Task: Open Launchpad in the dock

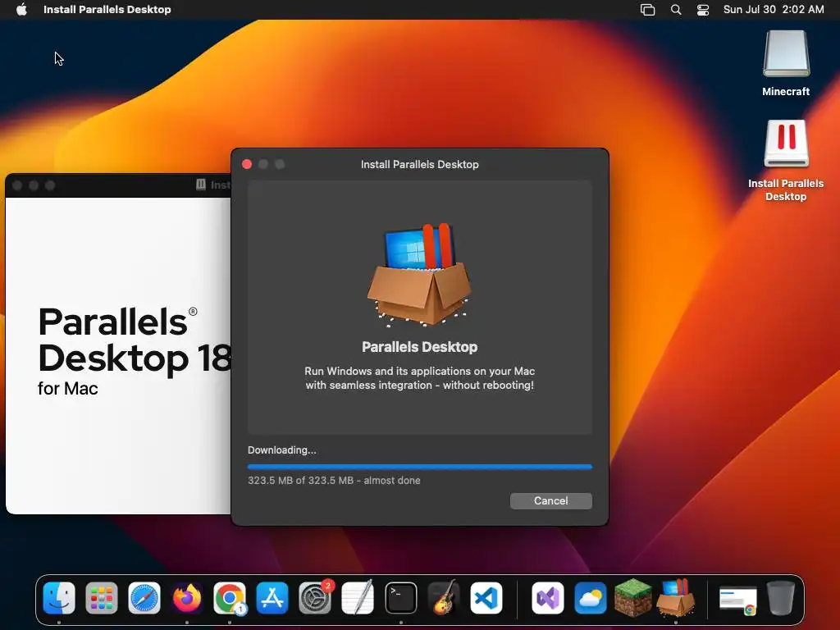Action: point(101,598)
